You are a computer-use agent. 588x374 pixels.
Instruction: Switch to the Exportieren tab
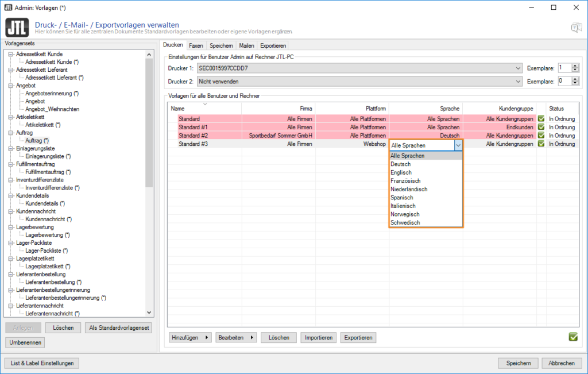coord(273,45)
